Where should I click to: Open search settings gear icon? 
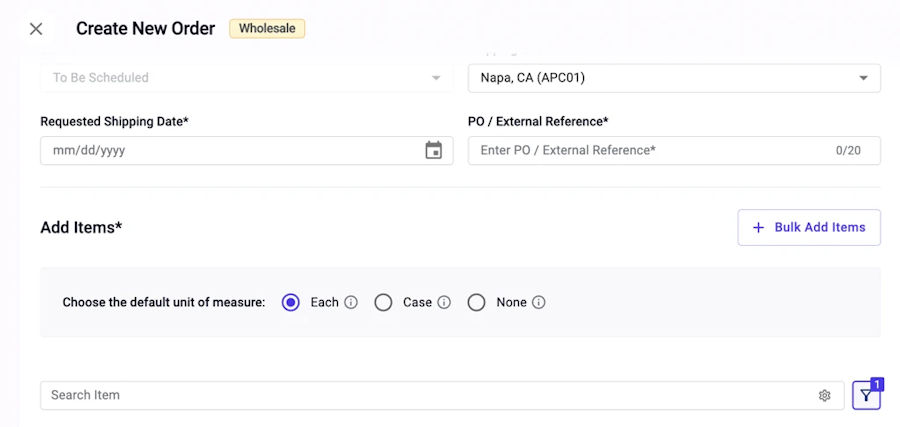[825, 395]
